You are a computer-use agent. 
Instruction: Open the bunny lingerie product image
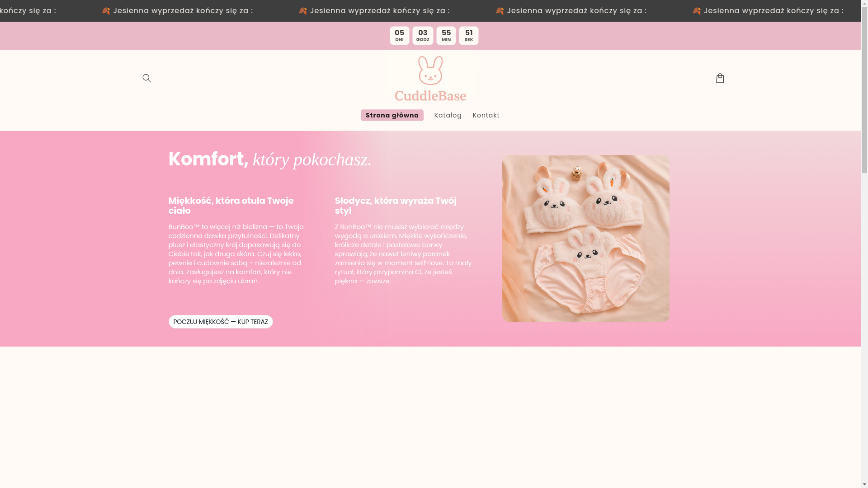point(585,239)
